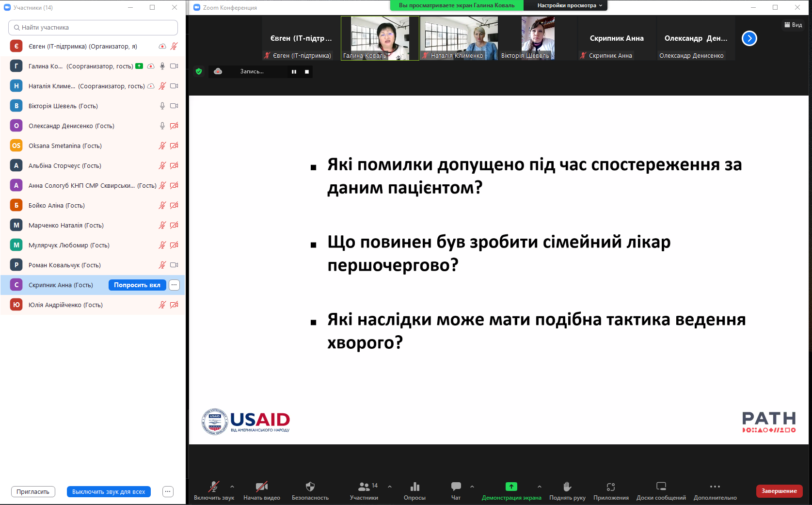812x505 pixels.
Task: Pause the recording
Action: point(294,72)
